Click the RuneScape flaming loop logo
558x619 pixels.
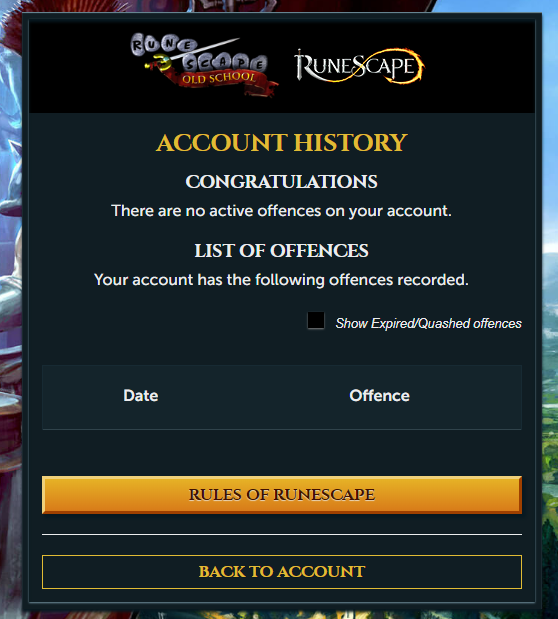(x=359, y=66)
